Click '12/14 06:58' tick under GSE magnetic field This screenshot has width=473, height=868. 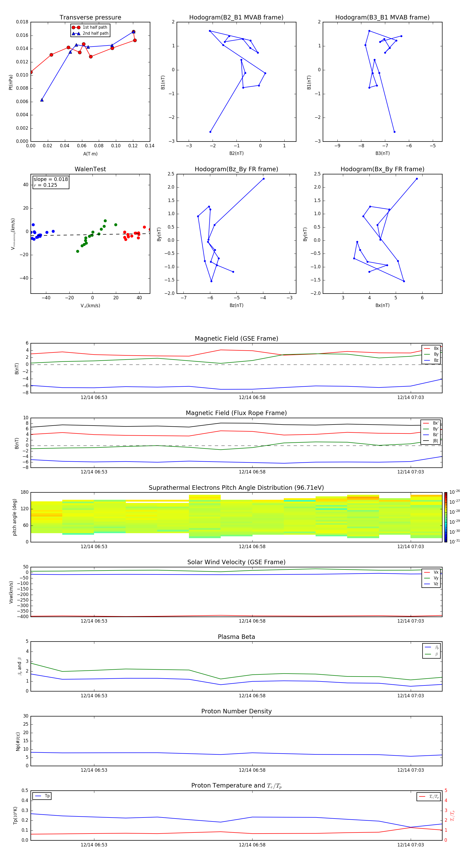252,398
